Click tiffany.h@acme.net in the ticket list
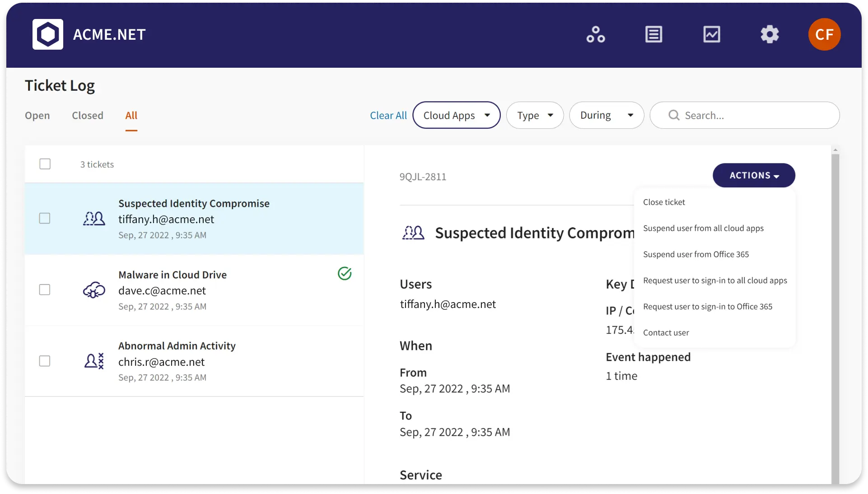Viewport: 868px width, 494px height. 166,219
